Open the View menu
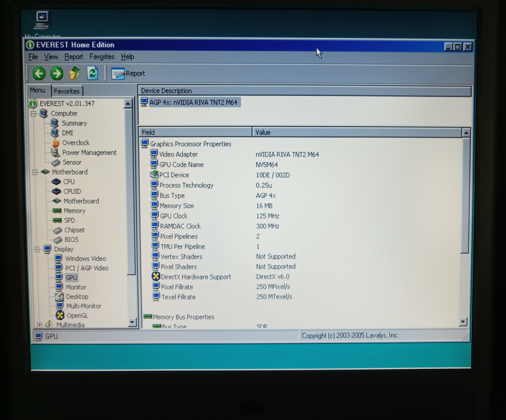This screenshot has height=420, width=506. tap(51, 57)
